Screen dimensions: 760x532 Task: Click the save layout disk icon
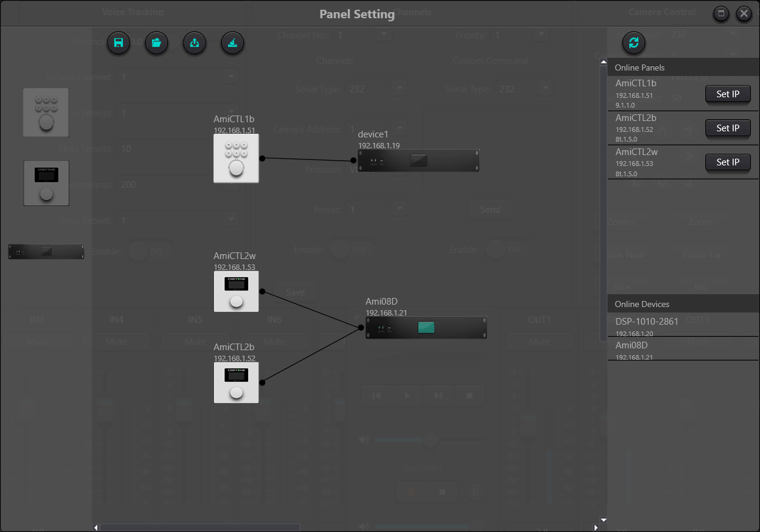click(x=119, y=43)
